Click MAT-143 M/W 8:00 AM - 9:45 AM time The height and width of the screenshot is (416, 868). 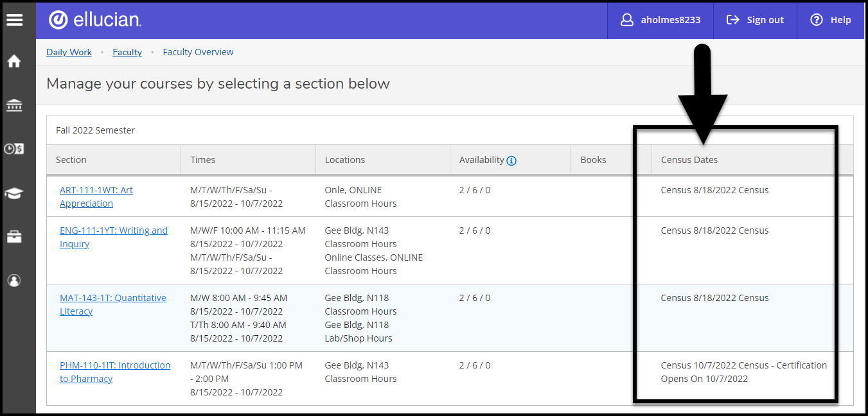239,298
